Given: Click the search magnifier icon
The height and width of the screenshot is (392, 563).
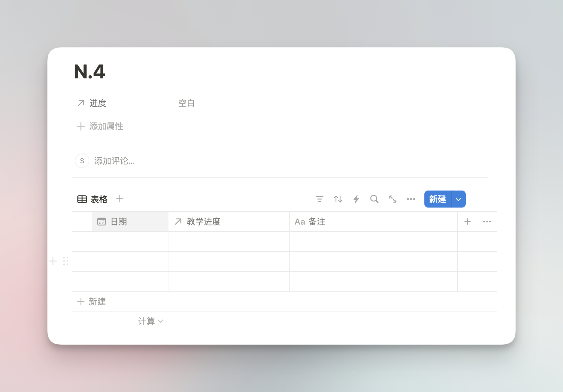Looking at the screenshot, I should (x=374, y=199).
